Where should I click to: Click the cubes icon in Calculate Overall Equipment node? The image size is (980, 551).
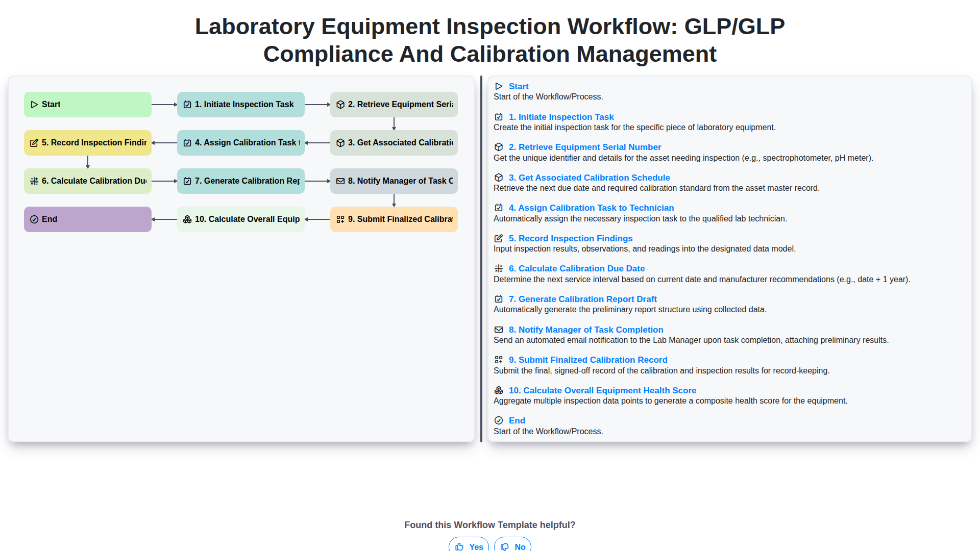point(187,219)
